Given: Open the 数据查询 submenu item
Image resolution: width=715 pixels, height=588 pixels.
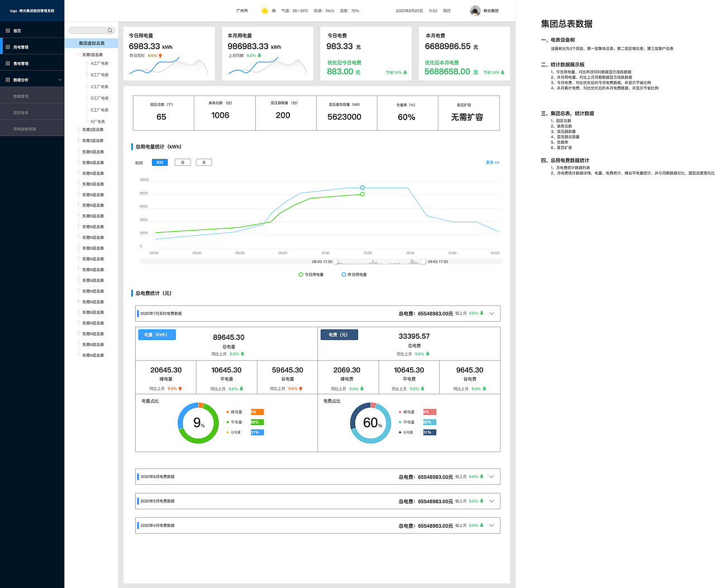Looking at the screenshot, I should (32, 96).
